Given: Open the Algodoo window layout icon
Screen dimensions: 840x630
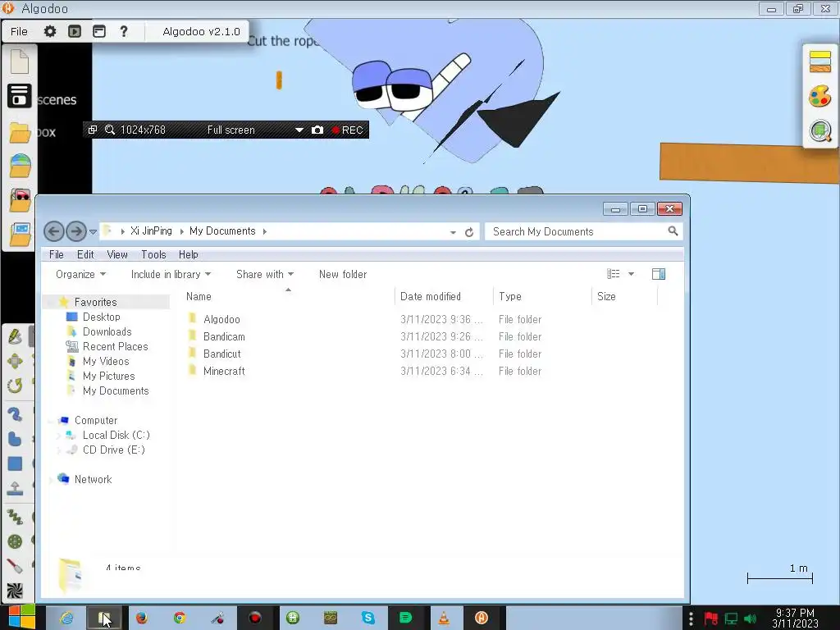Looking at the screenshot, I should point(99,31).
